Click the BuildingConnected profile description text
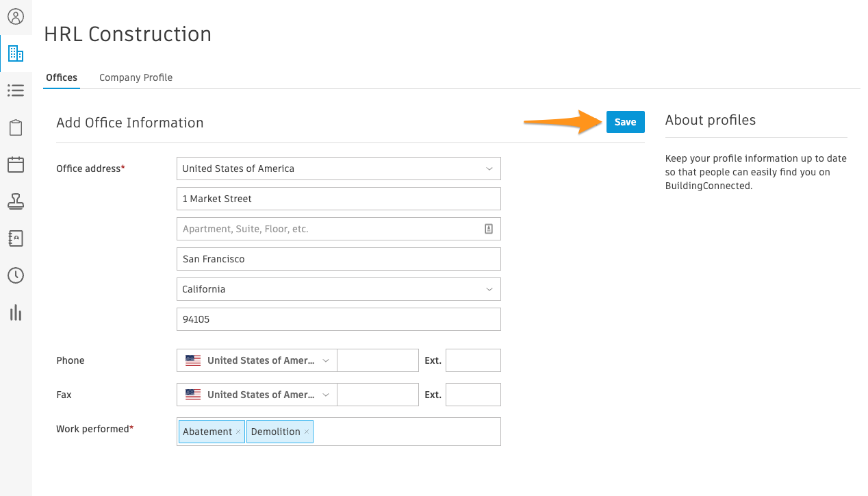 click(756, 172)
